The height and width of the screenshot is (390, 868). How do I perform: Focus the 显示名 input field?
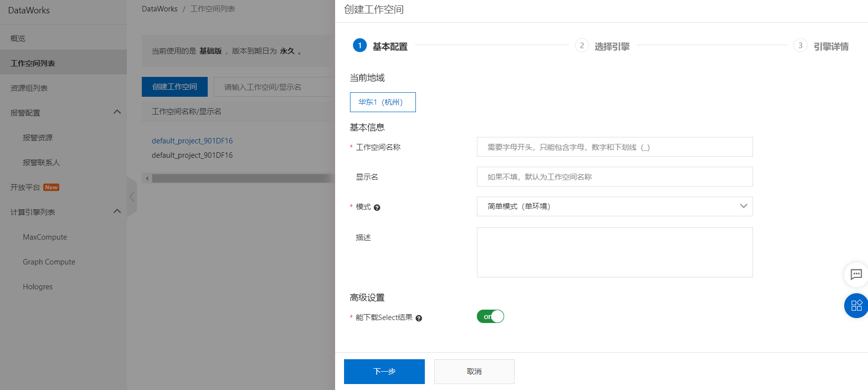point(615,177)
